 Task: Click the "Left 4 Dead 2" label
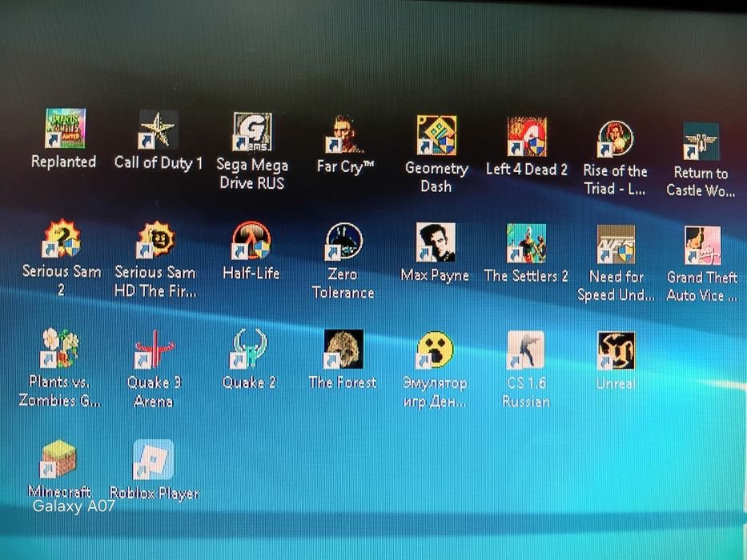pos(527,169)
